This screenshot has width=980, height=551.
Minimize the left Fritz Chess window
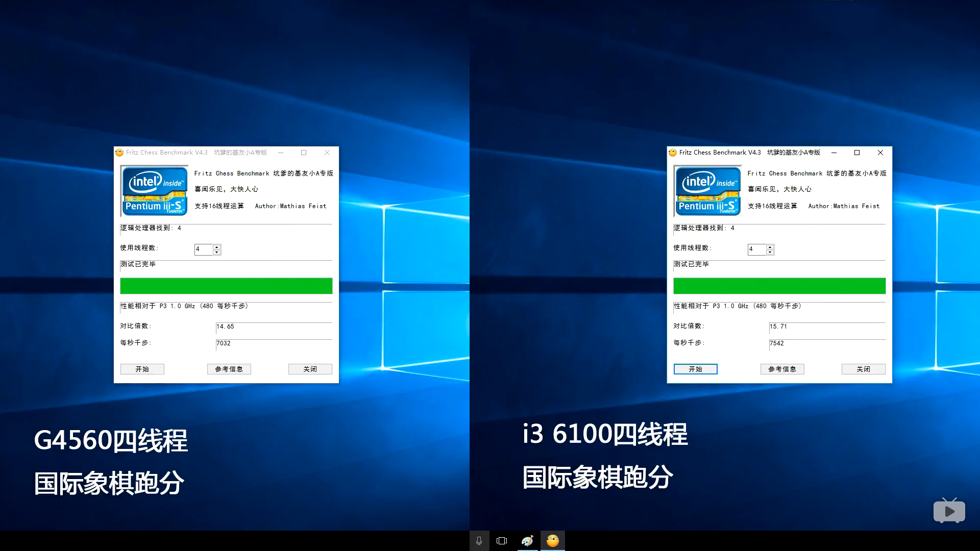point(280,153)
